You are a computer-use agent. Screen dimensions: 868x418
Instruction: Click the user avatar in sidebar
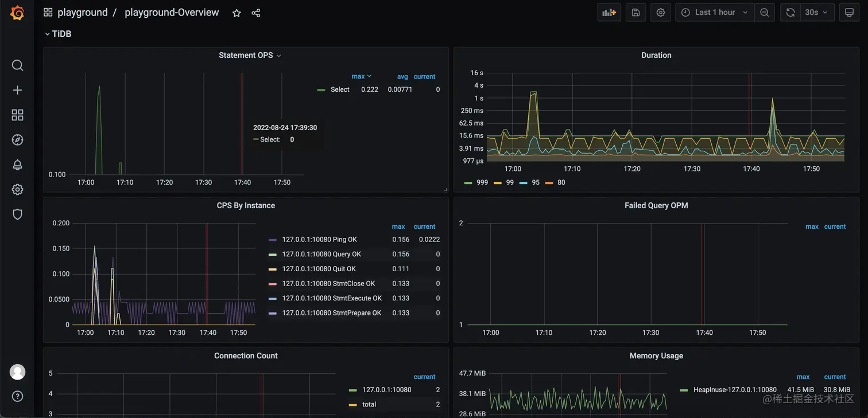pyautogui.click(x=17, y=372)
